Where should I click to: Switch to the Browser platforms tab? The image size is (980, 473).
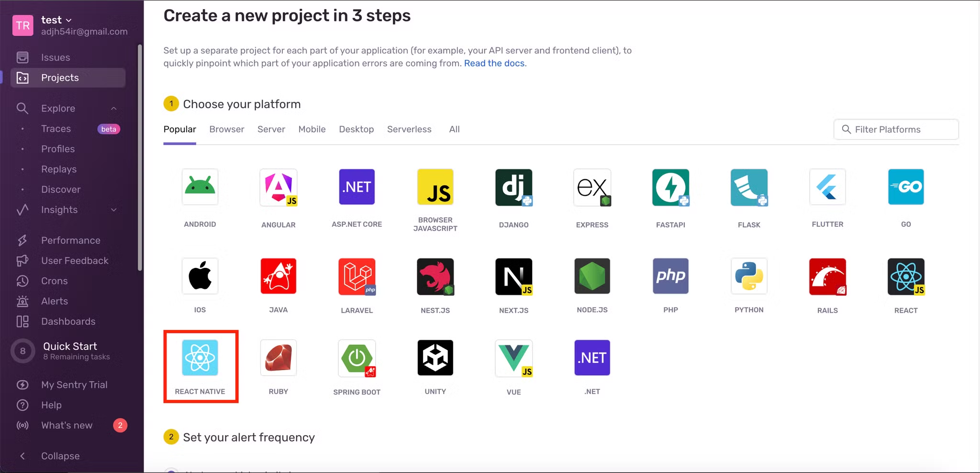pos(227,129)
